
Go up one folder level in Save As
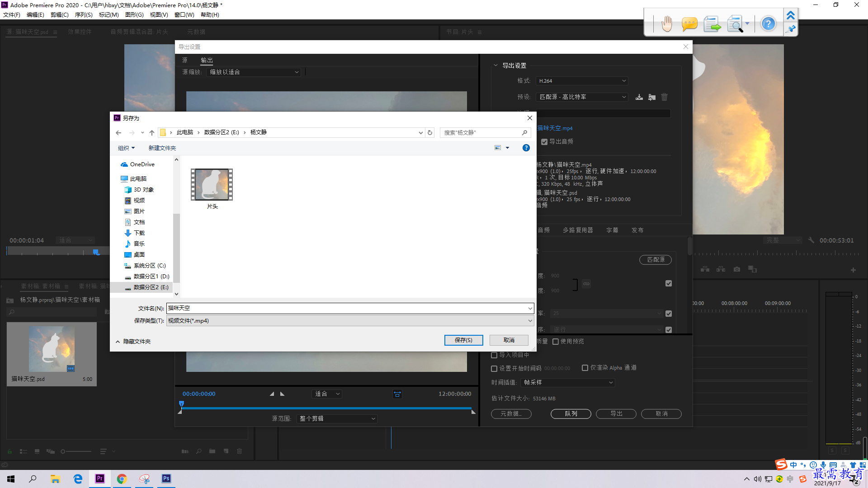click(x=152, y=133)
